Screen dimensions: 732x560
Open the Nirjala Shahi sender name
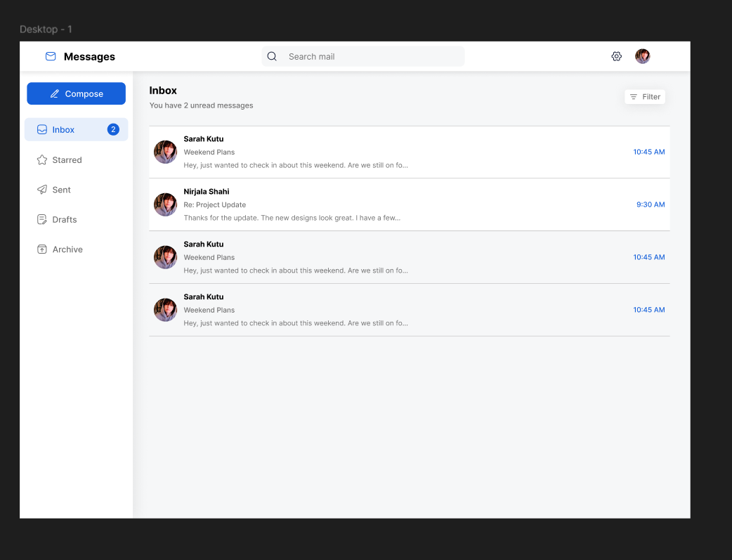click(x=207, y=192)
